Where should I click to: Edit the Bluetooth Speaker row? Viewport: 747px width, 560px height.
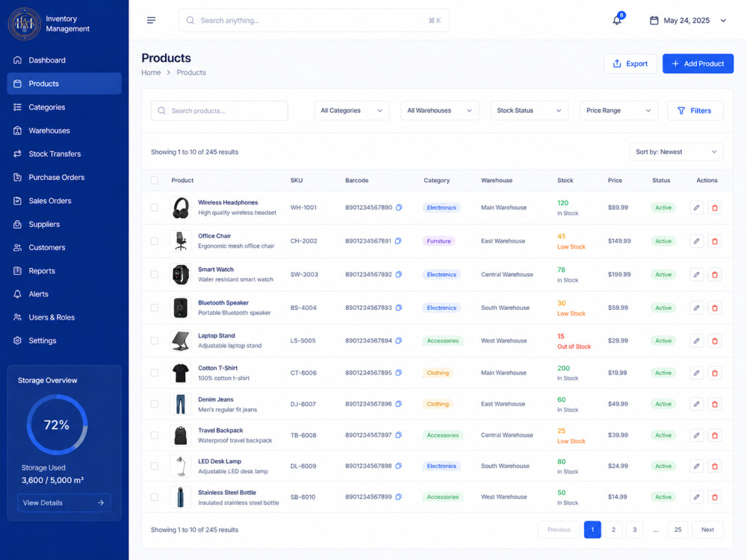(x=696, y=308)
